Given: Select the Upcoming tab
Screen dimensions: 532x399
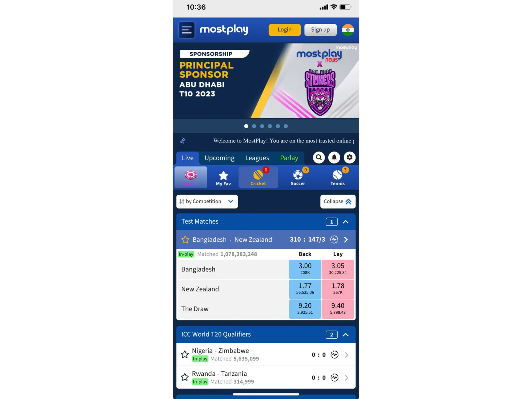Looking at the screenshot, I should tap(219, 158).
